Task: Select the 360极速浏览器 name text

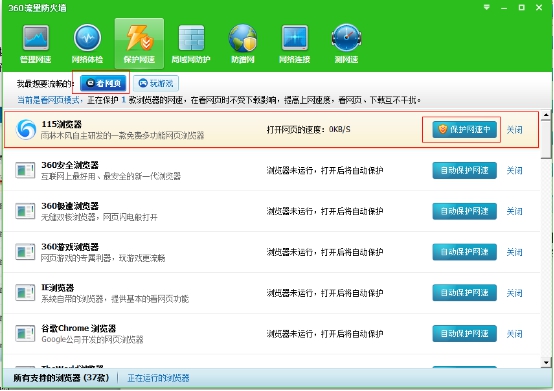Action: pos(70,206)
